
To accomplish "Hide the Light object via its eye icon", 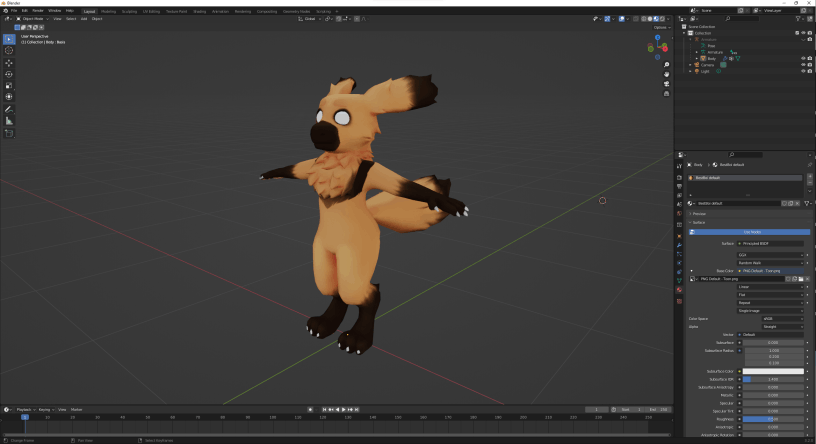I will (803, 71).
